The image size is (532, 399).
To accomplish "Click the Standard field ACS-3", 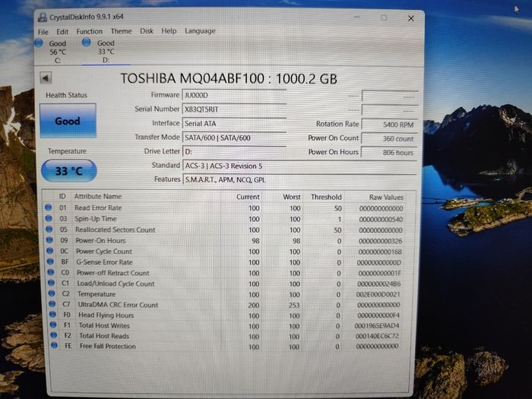I will (x=299, y=166).
